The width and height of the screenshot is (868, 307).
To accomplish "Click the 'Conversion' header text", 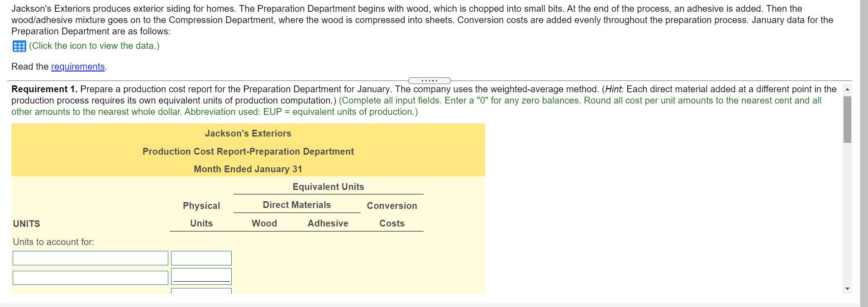I will [x=392, y=206].
